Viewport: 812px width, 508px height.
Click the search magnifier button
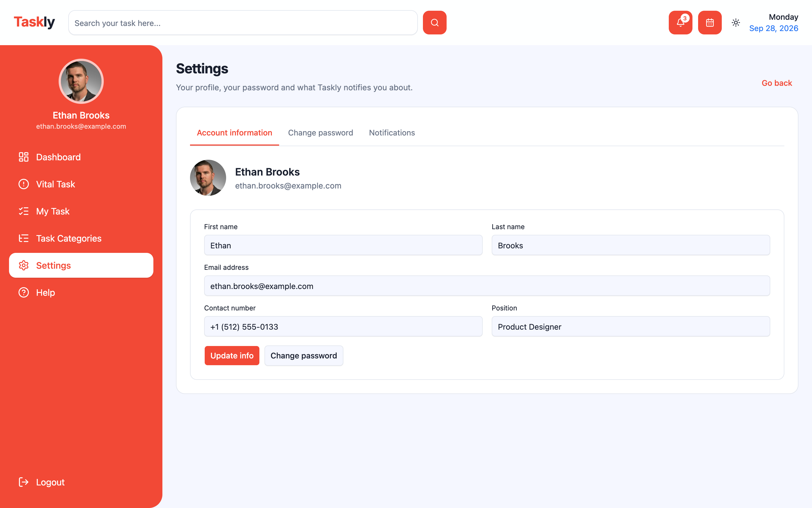point(434,23)
